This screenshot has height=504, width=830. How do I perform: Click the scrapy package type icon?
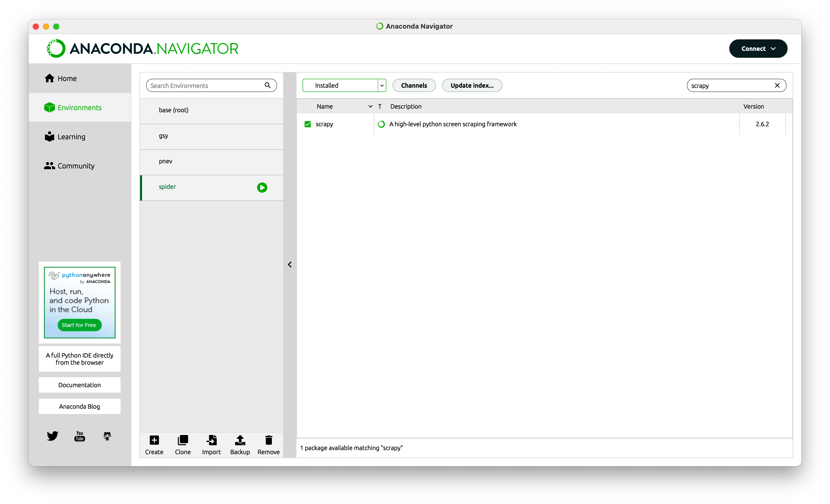381,124
